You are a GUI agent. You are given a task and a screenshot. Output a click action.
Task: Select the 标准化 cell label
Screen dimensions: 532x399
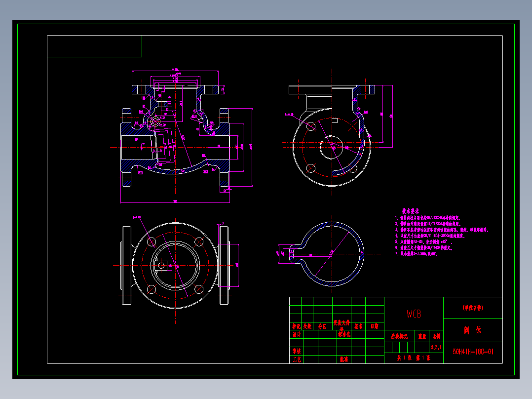tap(343, 334)
